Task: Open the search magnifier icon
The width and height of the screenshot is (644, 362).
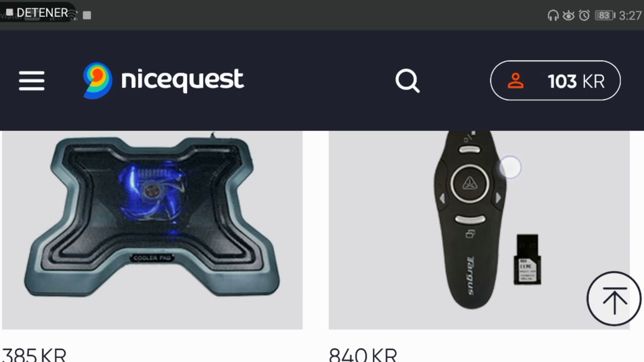Action: 408,81
